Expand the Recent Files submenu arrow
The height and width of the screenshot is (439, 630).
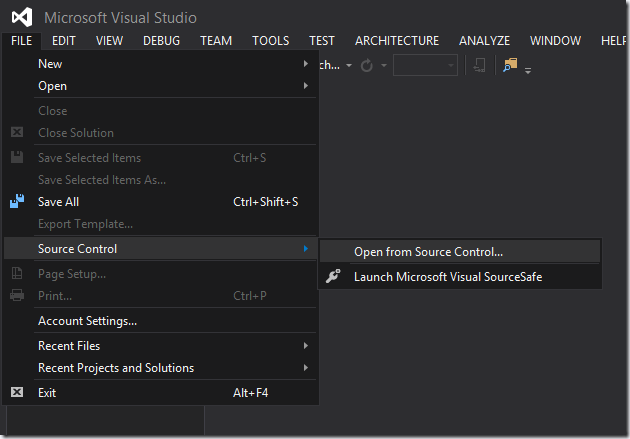click(x=306, y=346)
